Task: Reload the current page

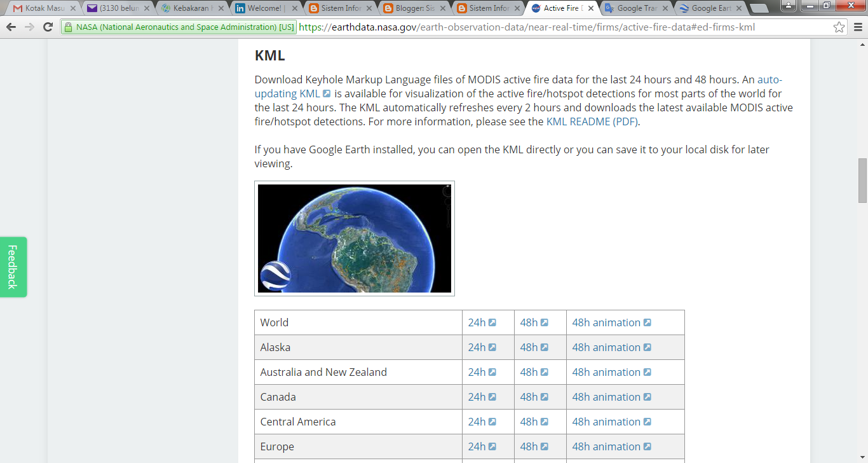Action: pyautogui.click(x=48, y=27)
